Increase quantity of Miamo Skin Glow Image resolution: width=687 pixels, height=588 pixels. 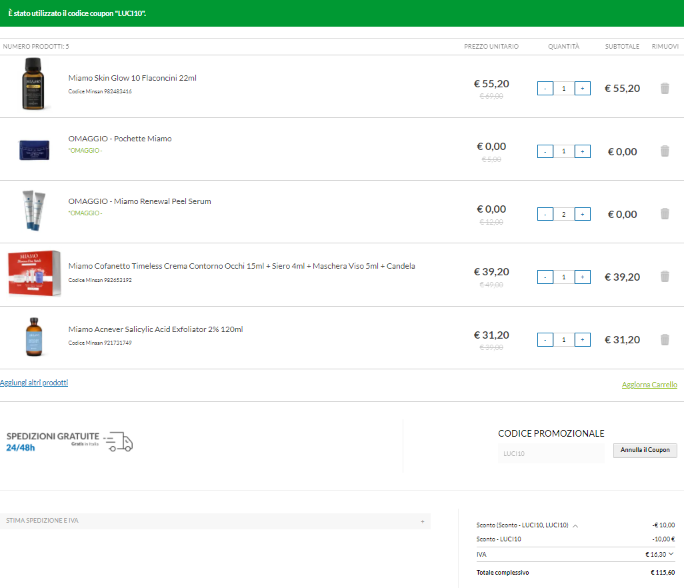coord(583,89)
